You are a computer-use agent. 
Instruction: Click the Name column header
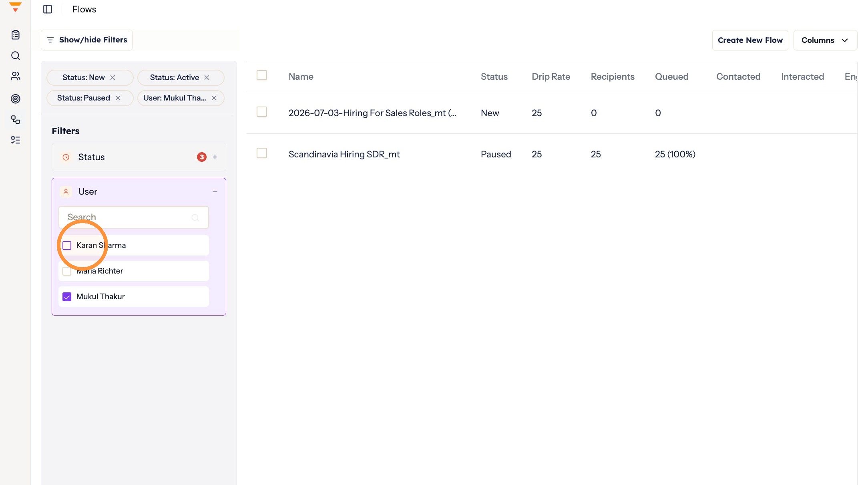(301, 76)
